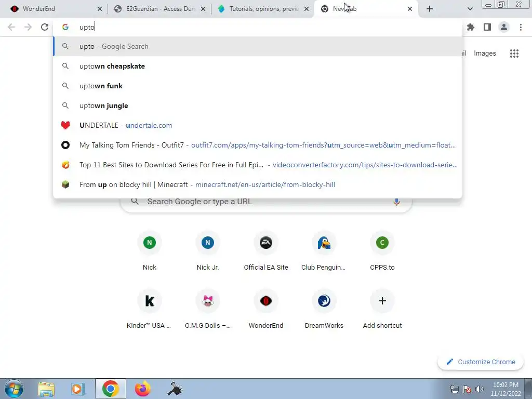This screenshot has width=532, height=399.
Task: Open a new tab with plus button
Action: [x=430, y=9]
